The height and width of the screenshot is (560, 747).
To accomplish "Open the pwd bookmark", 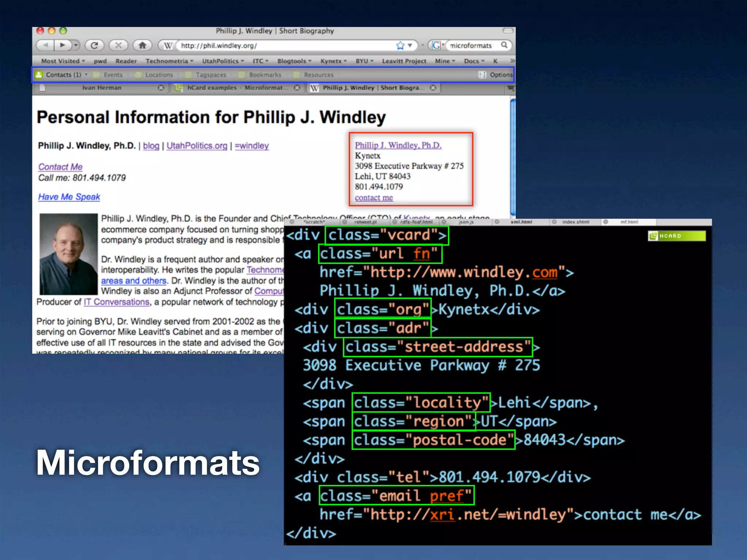I will coord(100,61).
